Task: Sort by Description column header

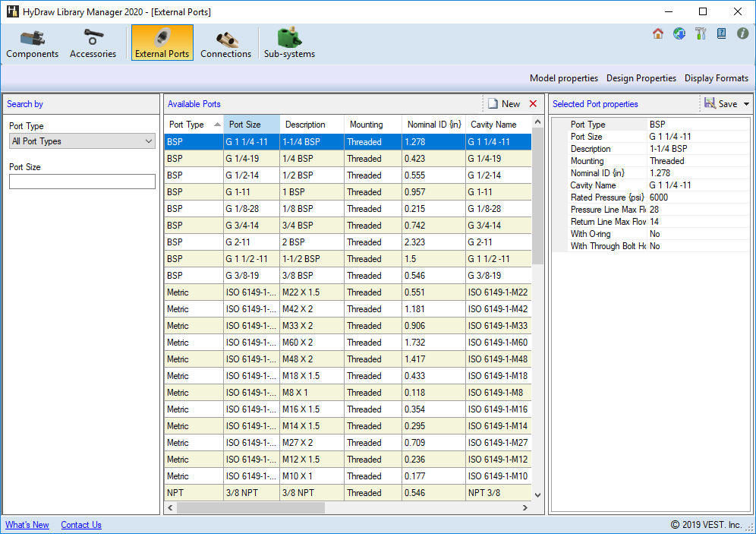Action: tap(312, 125)
